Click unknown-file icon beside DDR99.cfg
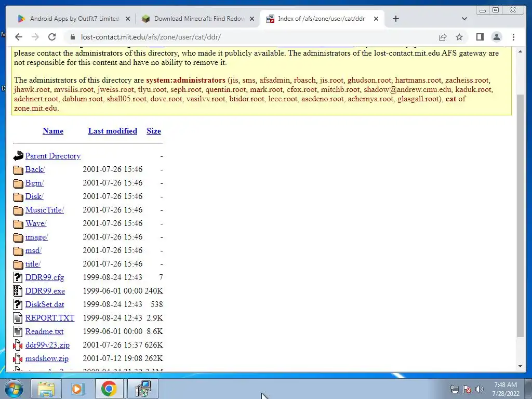 click(18, 277)
